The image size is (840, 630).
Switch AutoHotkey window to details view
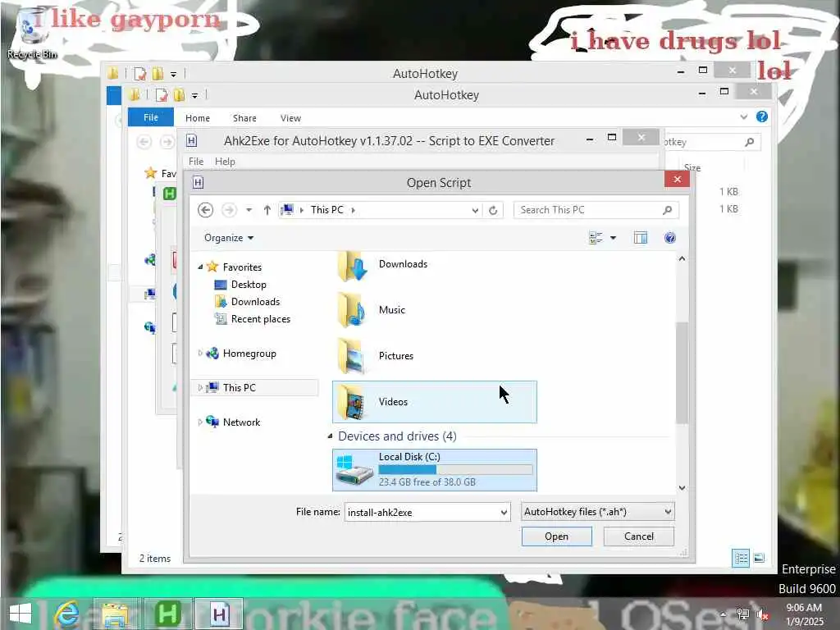point(741,559)
